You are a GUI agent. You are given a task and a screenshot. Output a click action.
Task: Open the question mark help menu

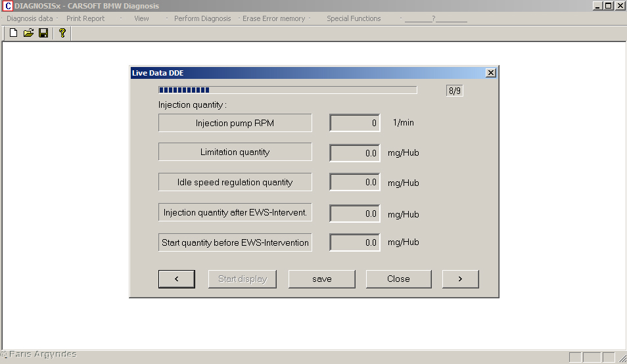point(436,18)
